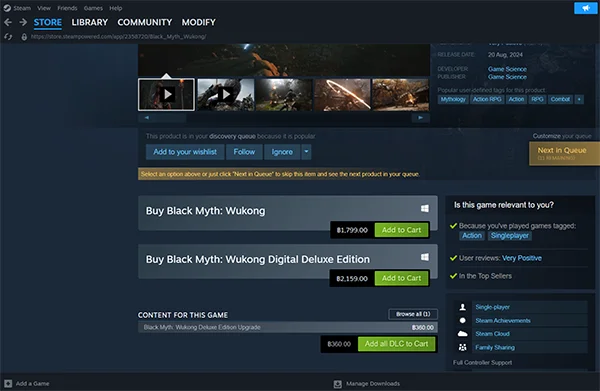Select the Action tag near Action RPG
Image resolution: width=600 pixels, height=391 pixels.
516,99
